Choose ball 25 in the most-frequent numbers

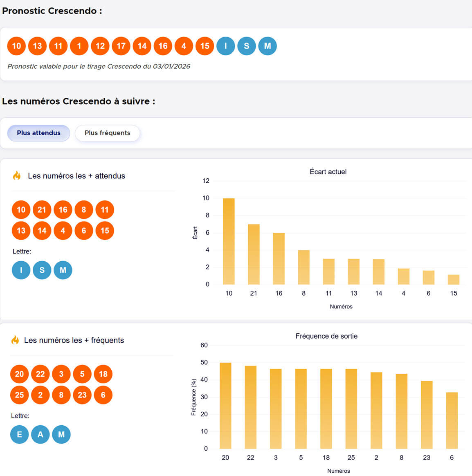pyautogui.click(x=19, y=395)
